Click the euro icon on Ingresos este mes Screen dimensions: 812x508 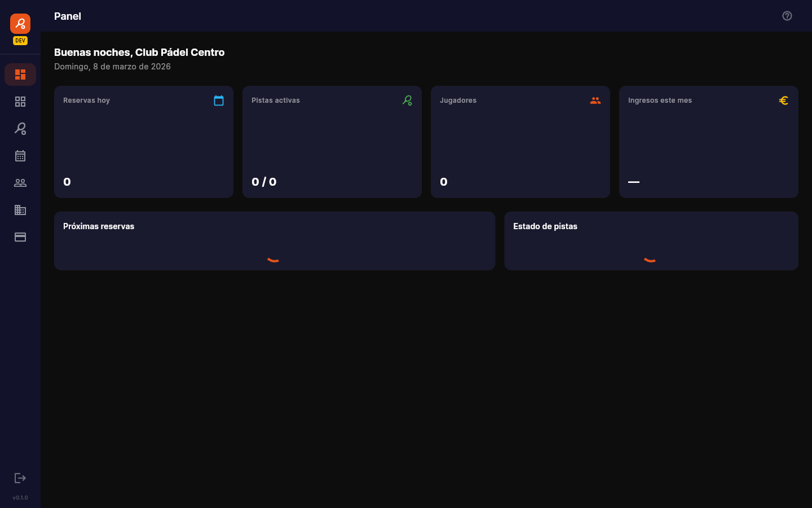pyautogui.click(x=784, y=100)
